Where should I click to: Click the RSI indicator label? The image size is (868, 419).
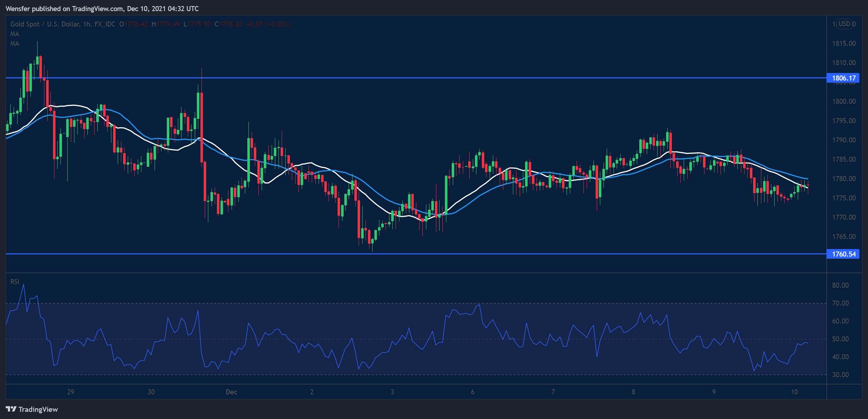tap(15, 281)
